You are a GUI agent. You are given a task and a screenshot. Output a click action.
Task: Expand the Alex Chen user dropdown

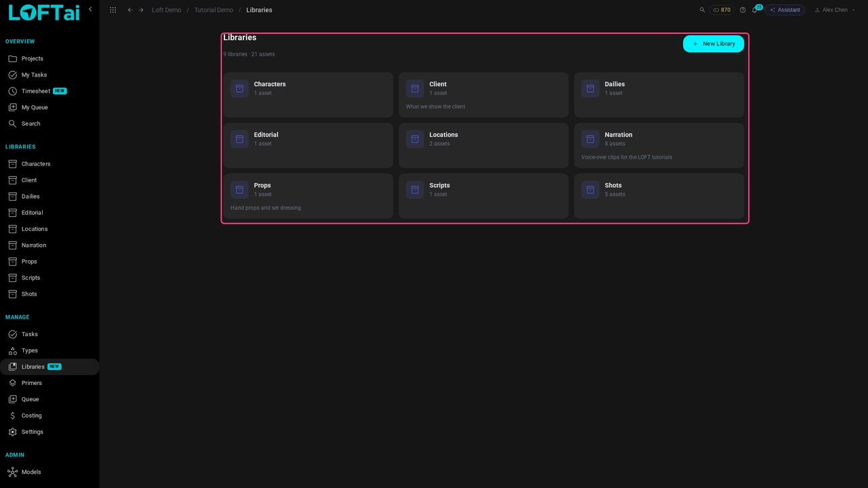835,10
